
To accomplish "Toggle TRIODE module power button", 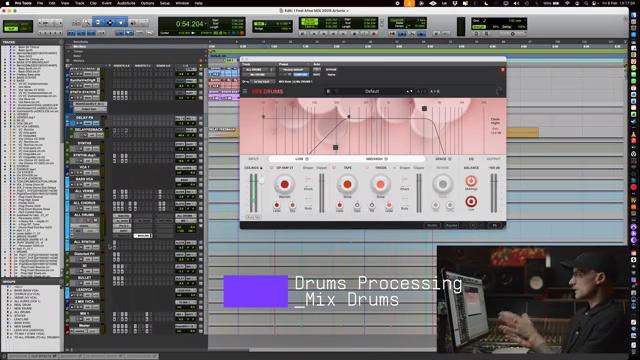I will click(x=367, y=168).
